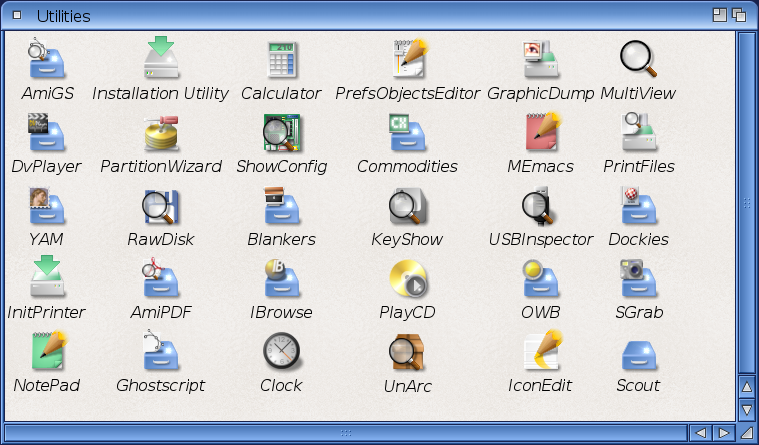Click the vertical scrollbar down arrow
The image size is (759, 445).
click(746, 410)
